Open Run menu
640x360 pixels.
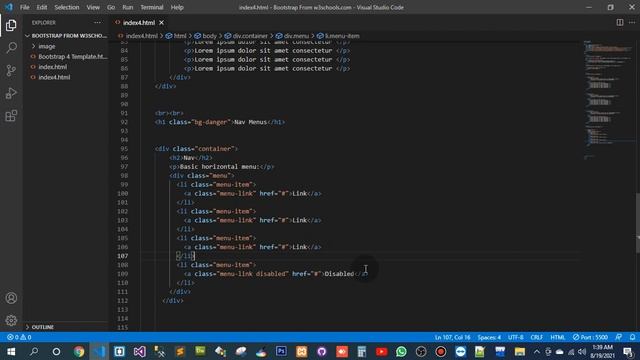click(128, 7)
